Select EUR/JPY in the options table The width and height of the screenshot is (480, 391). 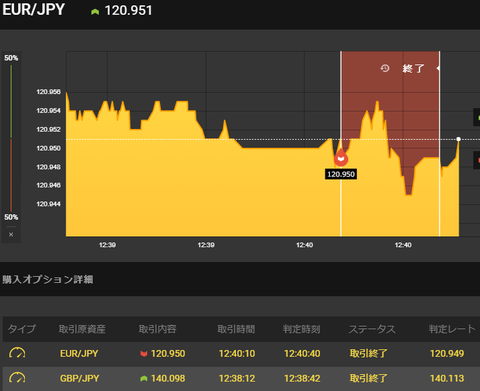click(79, 354)
